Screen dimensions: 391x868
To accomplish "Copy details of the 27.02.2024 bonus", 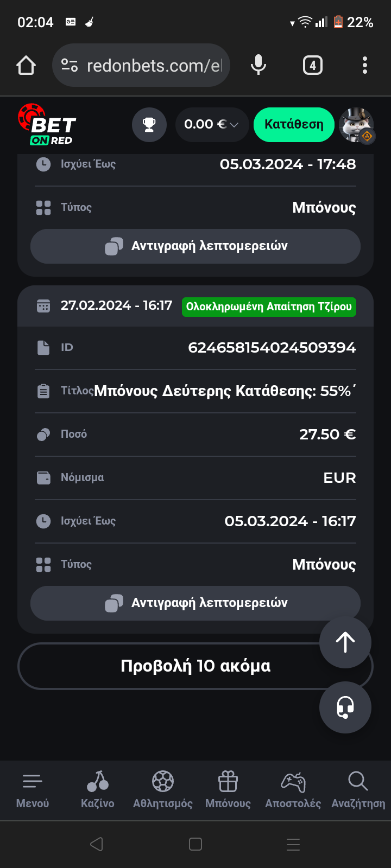I will [x=195, y=603].
